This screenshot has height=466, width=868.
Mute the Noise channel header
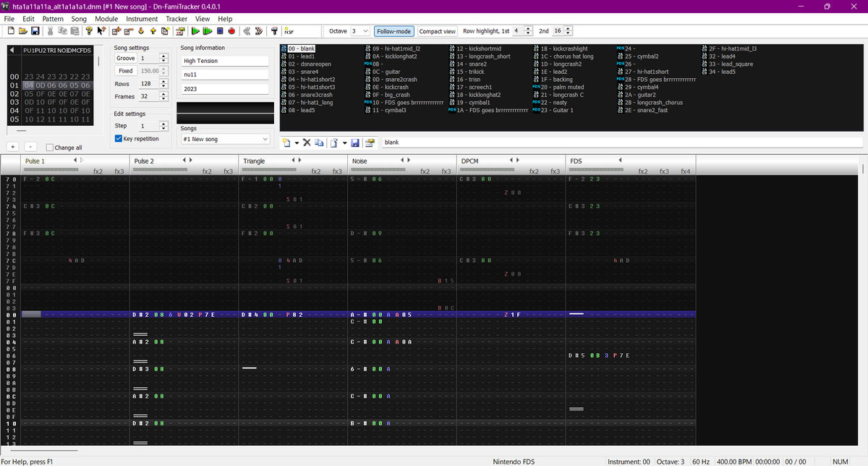click(359, 161)
